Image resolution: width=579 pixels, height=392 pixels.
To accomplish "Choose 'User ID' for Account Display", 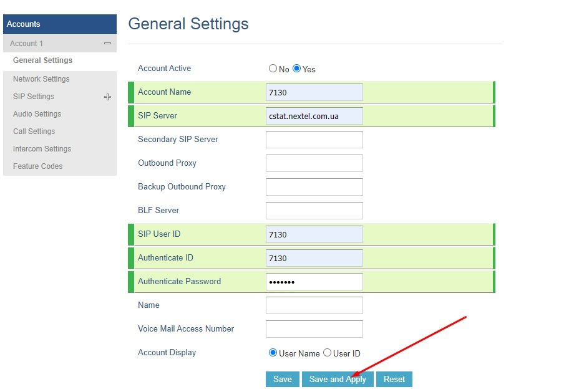I will [x=327, y=353].
